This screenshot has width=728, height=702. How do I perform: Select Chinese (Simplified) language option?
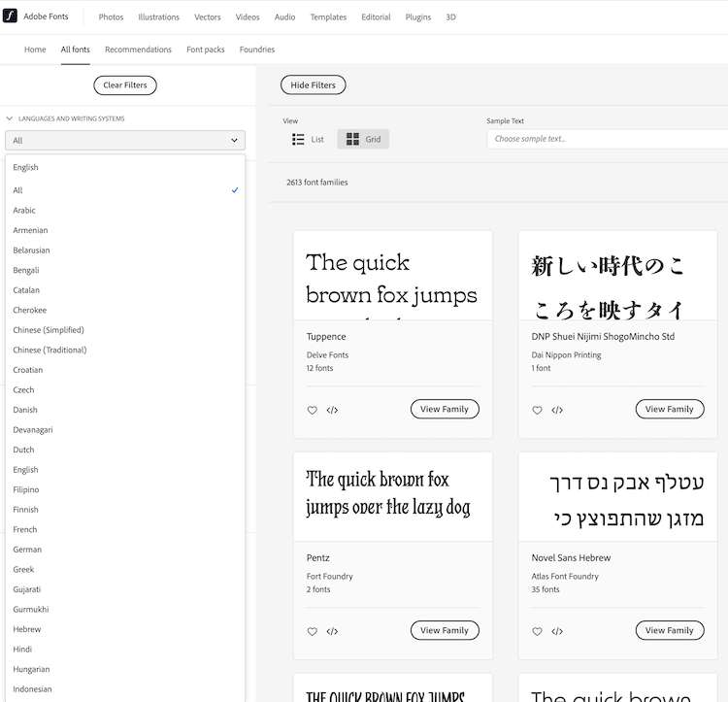125,330
